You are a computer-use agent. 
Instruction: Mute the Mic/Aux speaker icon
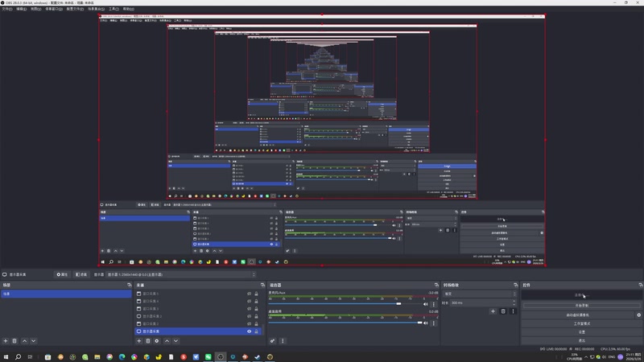[x=426, y=304]
